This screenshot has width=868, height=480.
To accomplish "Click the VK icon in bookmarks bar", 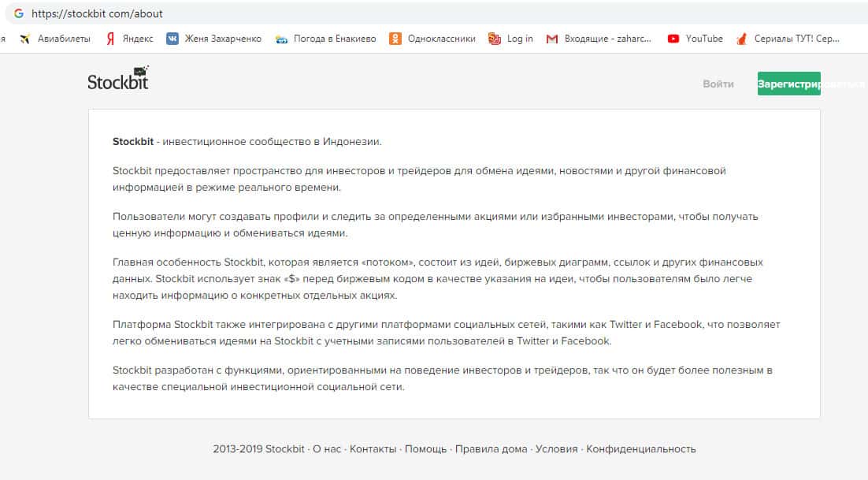I will coord(172,39).
